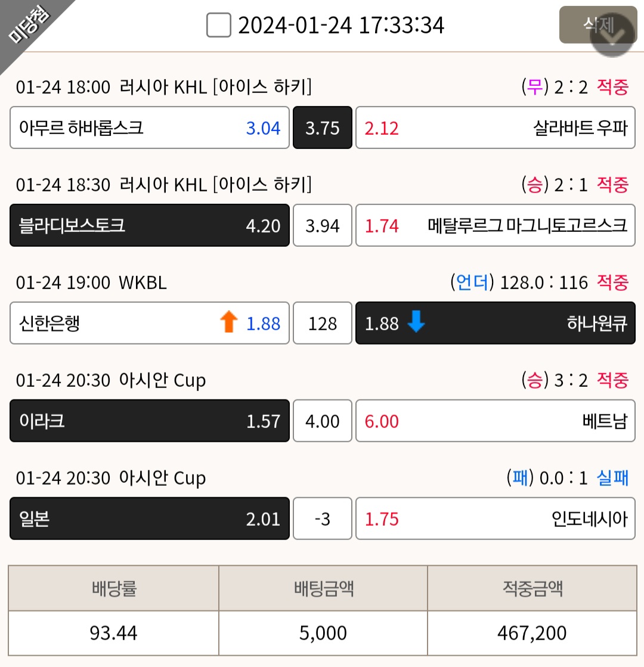This screenshot has width=644, height=667.
Task: Select 이라크 win odds 1.57
Action: click(150, 421)
